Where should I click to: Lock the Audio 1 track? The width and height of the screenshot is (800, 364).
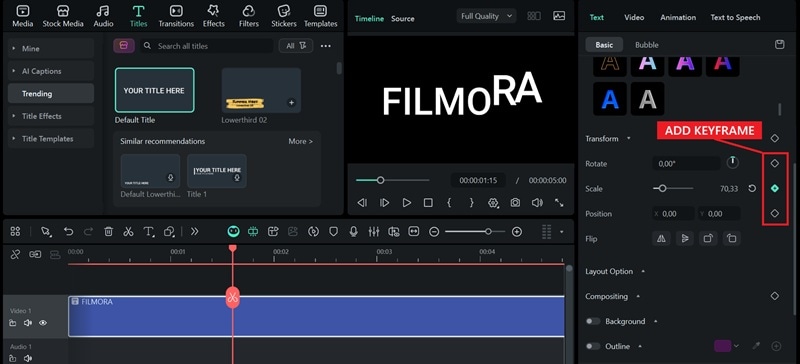click(x=13, y=358)
